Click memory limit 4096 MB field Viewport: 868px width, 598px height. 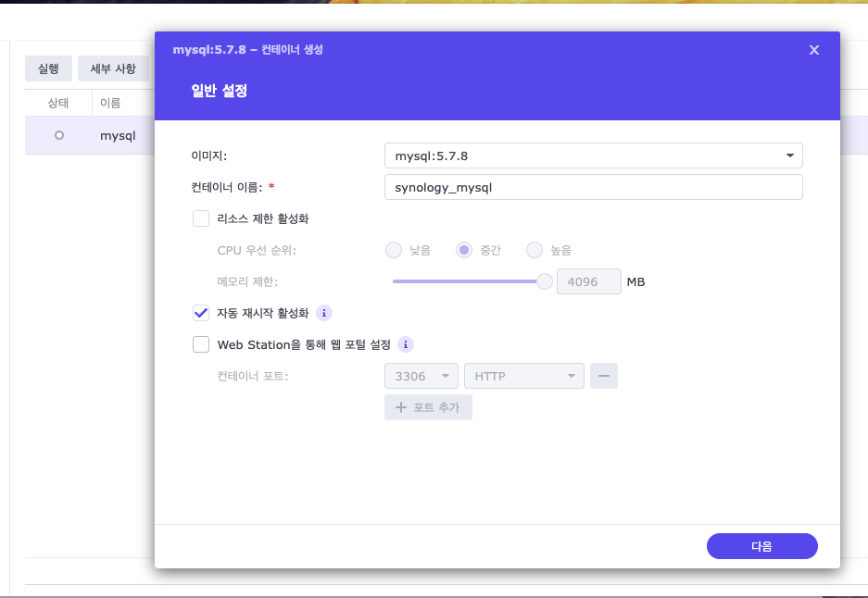[x=589, y=281]
